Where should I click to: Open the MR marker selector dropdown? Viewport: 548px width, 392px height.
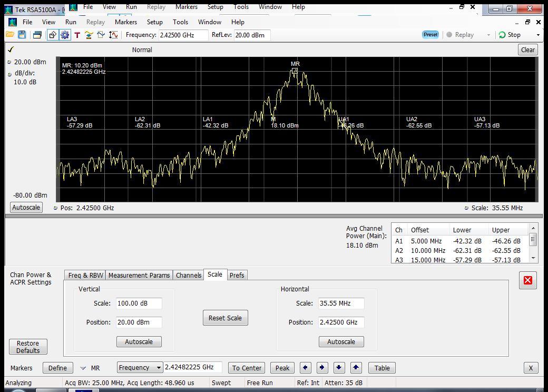click(83, 368)
